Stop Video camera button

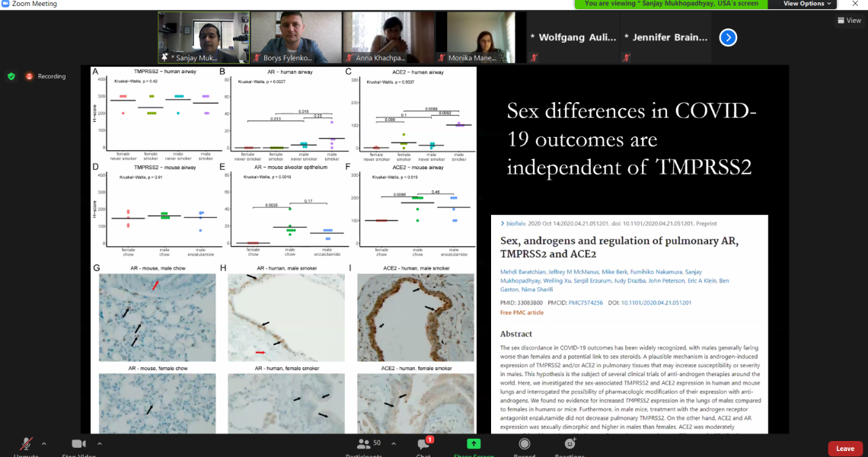coord(78,446)
